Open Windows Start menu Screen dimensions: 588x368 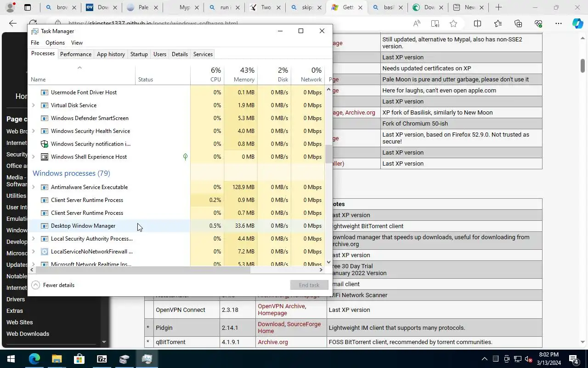[11, 359]
